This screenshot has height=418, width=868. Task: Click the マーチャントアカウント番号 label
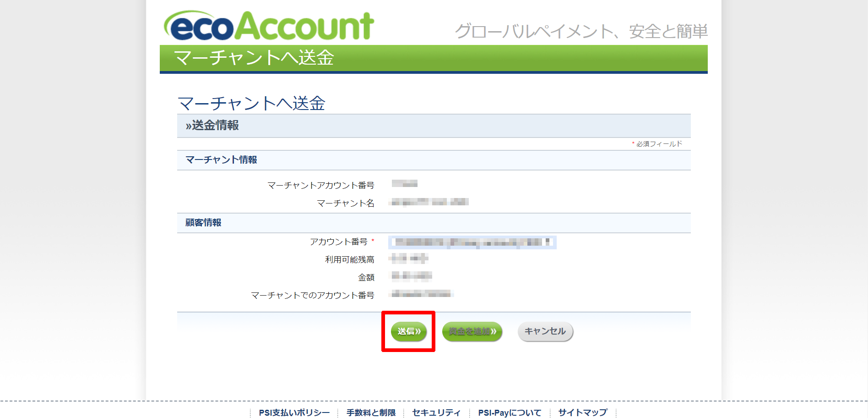[321, 185]
